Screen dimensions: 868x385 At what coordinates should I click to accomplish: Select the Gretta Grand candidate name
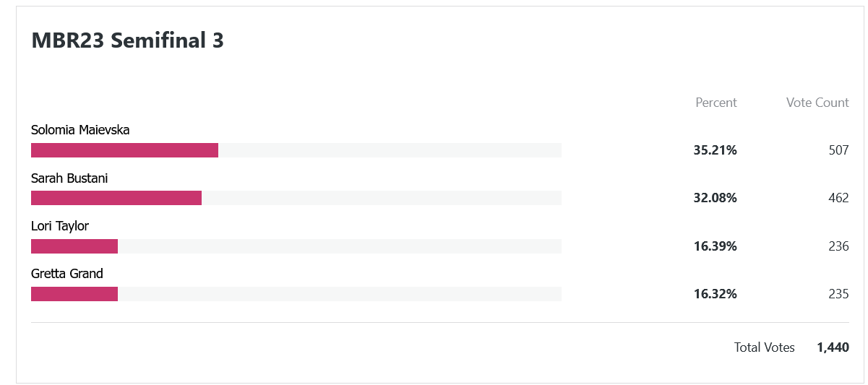pos(67,274)
